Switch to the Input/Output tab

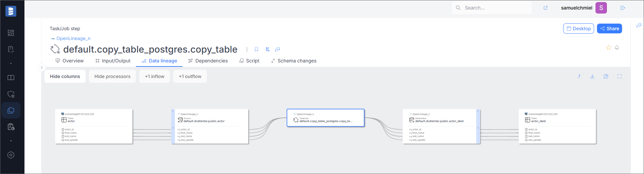(x=113, y=61)
